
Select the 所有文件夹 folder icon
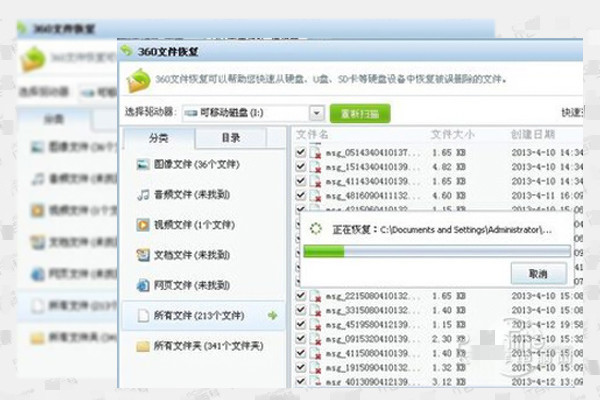click(143, 346)
